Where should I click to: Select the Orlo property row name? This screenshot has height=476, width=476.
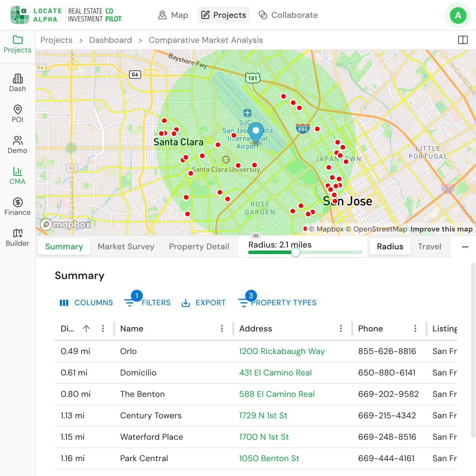pyautogui.click(x=128, y=351)
